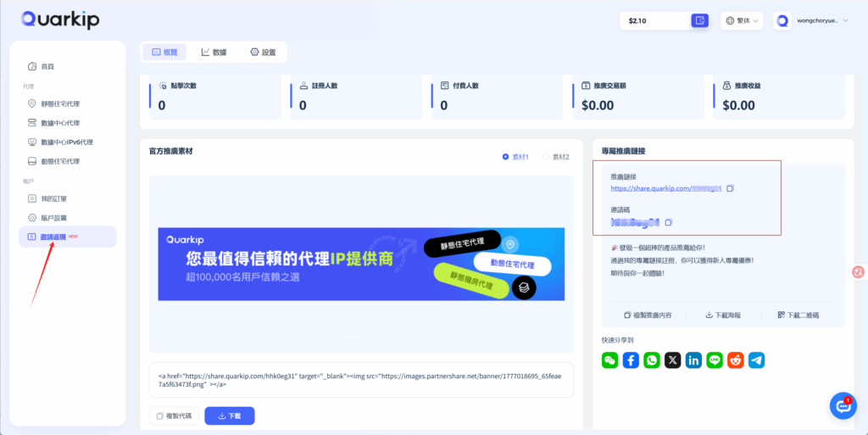Open the live chat support bubble

coord(842,406)
